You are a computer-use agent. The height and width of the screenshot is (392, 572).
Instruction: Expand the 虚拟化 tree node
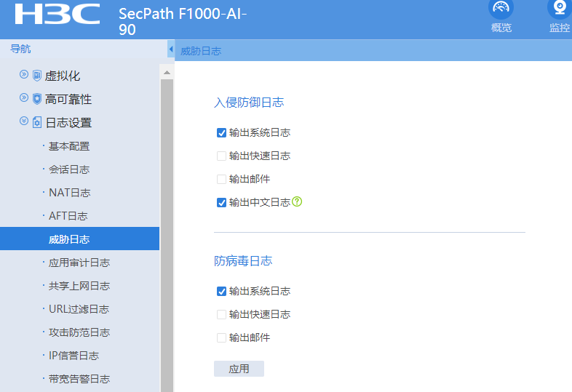[24, 75]
